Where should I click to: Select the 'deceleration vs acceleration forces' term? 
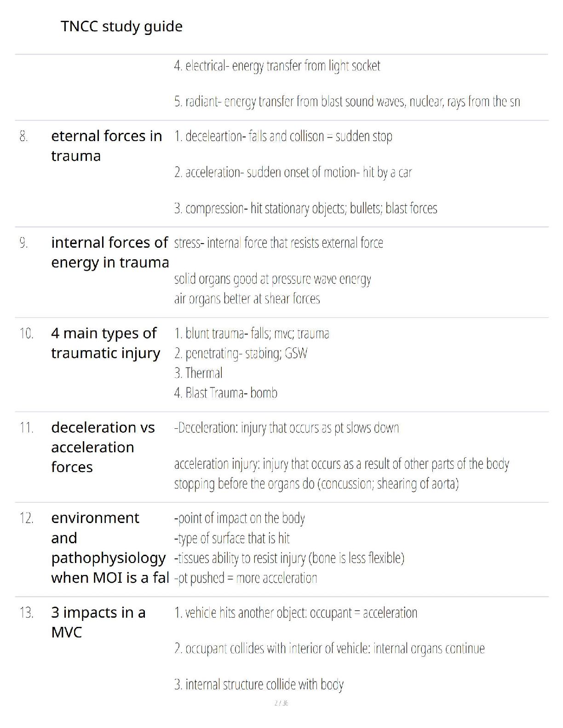coord(103,447)
